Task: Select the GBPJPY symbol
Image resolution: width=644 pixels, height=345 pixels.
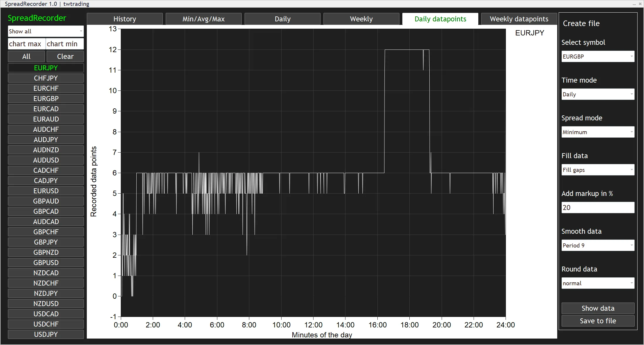Action: (46, 242)
